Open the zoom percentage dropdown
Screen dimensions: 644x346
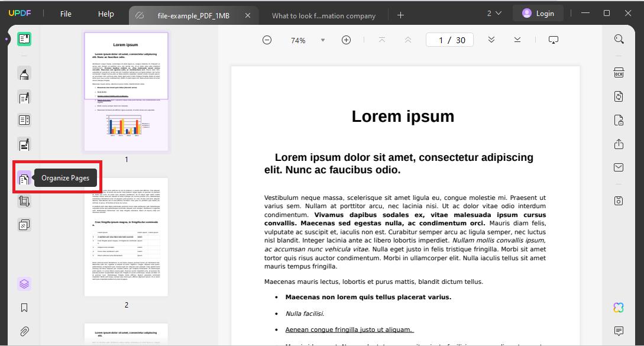(x=322, y=40)
